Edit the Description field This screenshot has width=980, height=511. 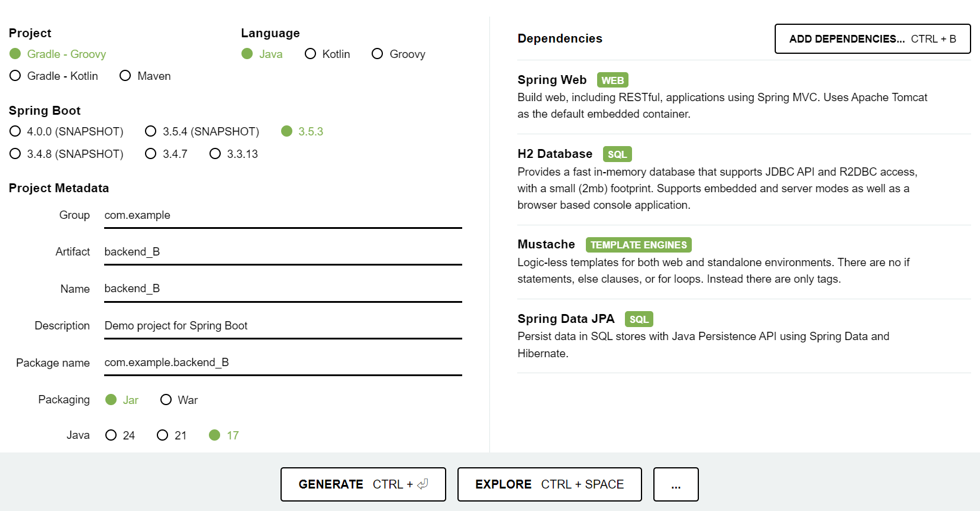[283, 326]
